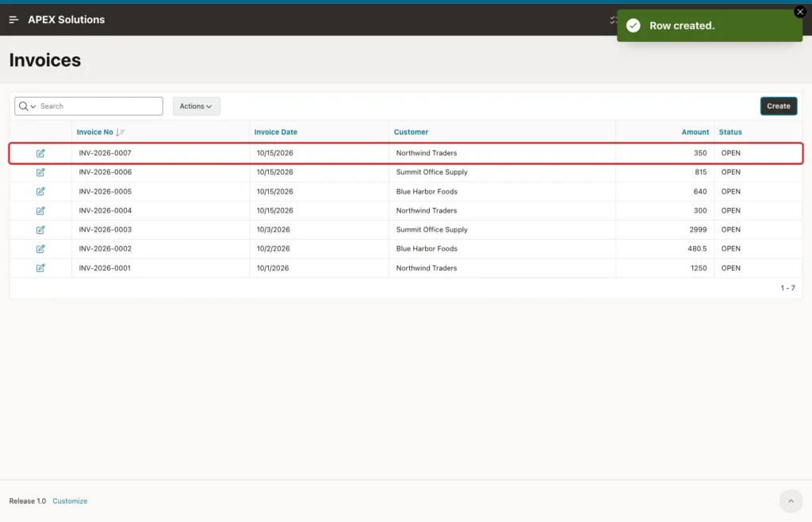Click the scroll-to-top arrow button
The width and height of the screenshot is (812, 522).
point(791,501)
